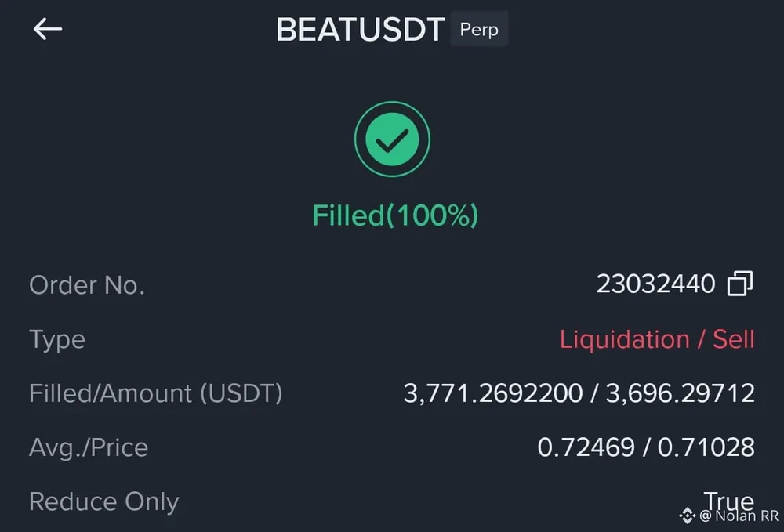Tap the Perp contract badge
The width and height of the screenshot is (784, 532).
pyautogui.click(x=479, y=30)
